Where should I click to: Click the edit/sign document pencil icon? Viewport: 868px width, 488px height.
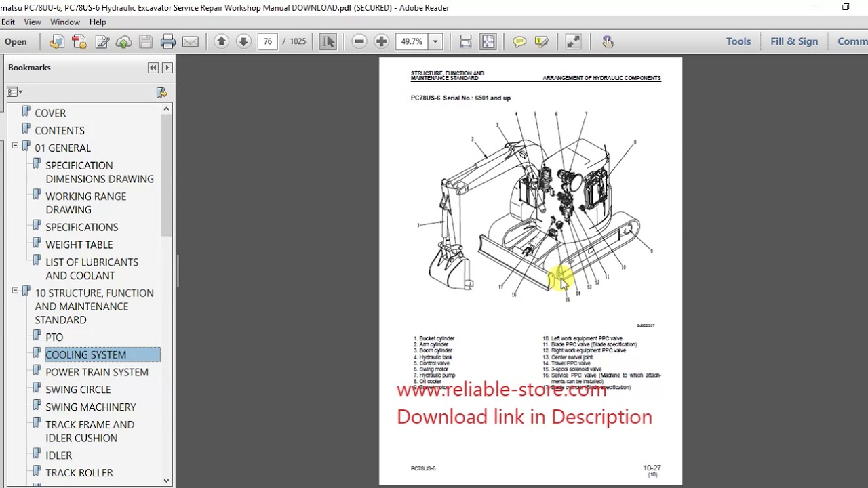pos(102,41)
